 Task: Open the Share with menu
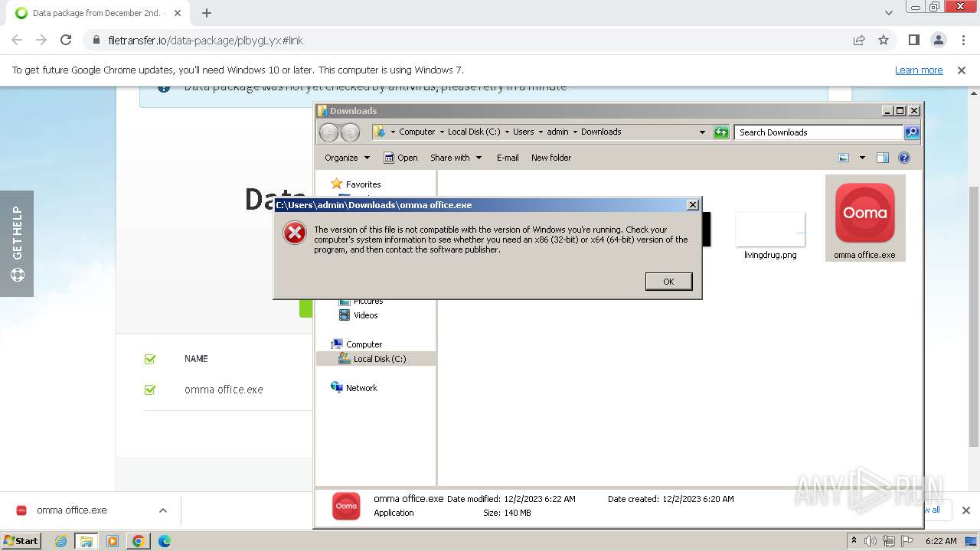coord(456,158)
